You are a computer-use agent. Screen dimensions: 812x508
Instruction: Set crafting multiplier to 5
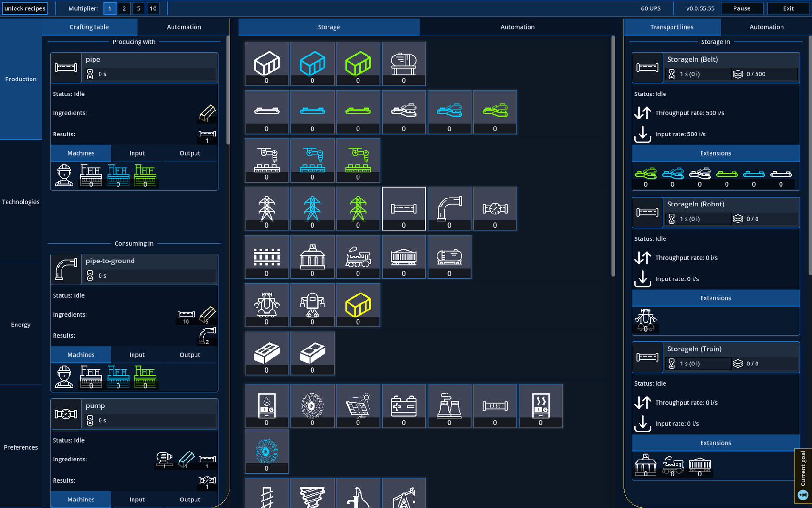[139, 8]
